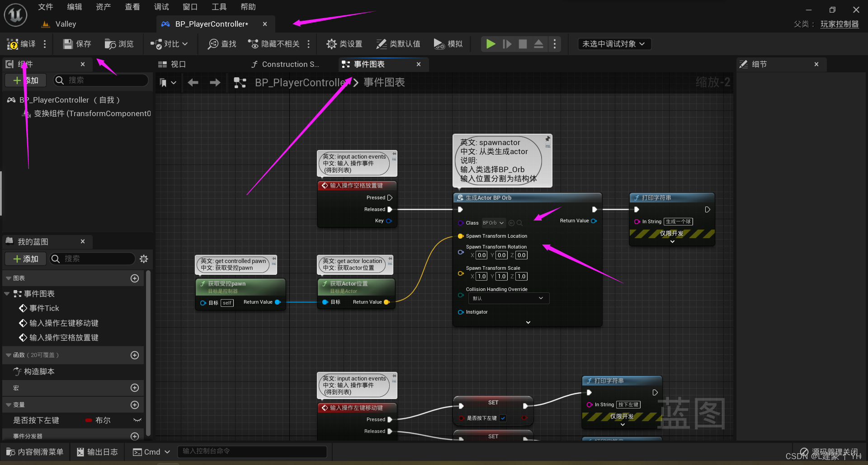Open the 文件 menu
868x465 pixels.
point(46,7)
